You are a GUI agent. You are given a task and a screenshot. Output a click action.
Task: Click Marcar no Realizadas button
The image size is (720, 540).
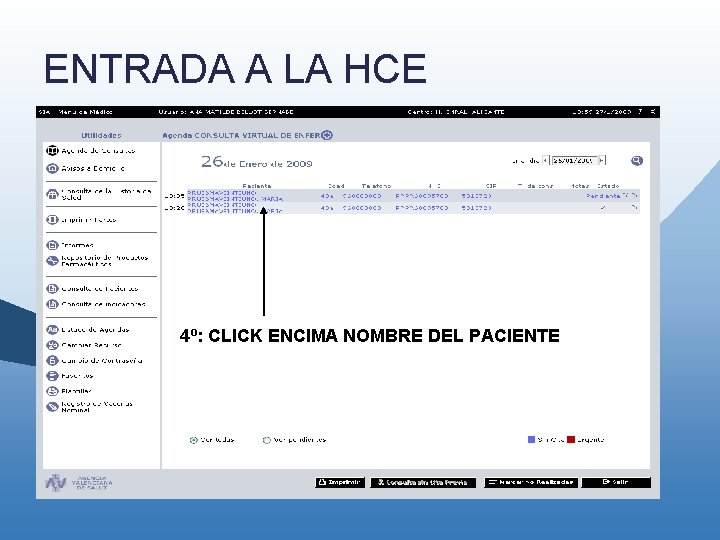531,483
